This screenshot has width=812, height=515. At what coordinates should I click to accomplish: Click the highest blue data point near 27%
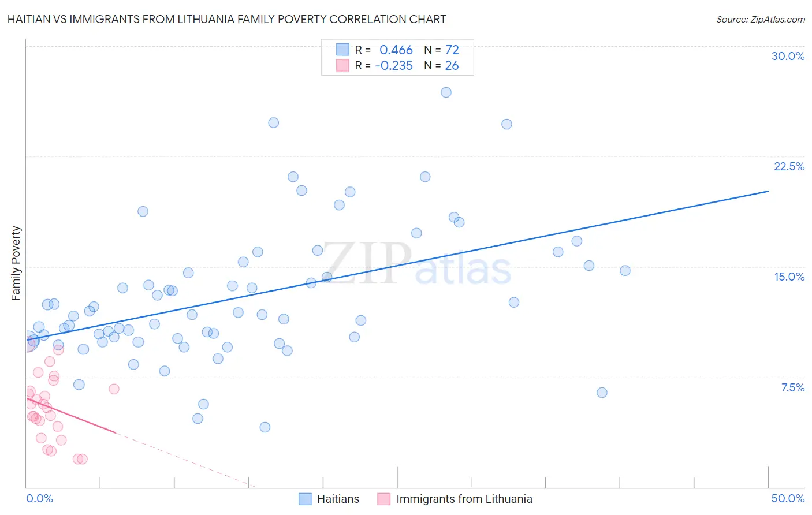pyautogui.click(x=446, y=92)
